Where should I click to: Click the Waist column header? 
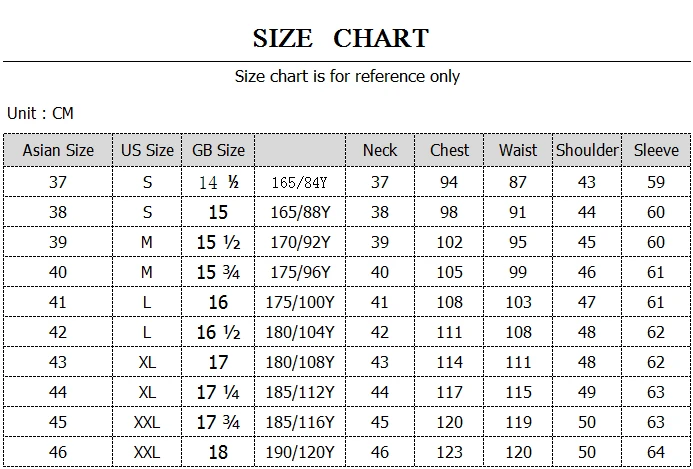tap(518, 150)
